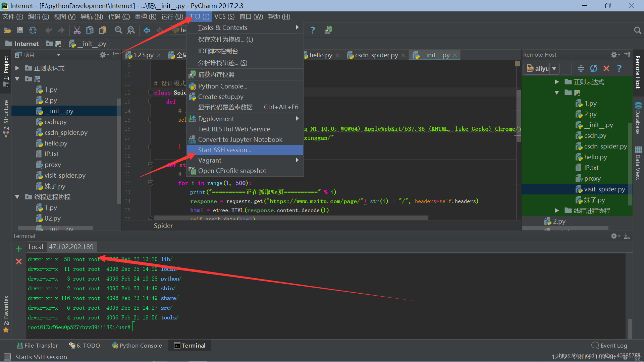Select IP.txt in Remote Host tree
Viewport: 644px width, 362px height.
591,168
